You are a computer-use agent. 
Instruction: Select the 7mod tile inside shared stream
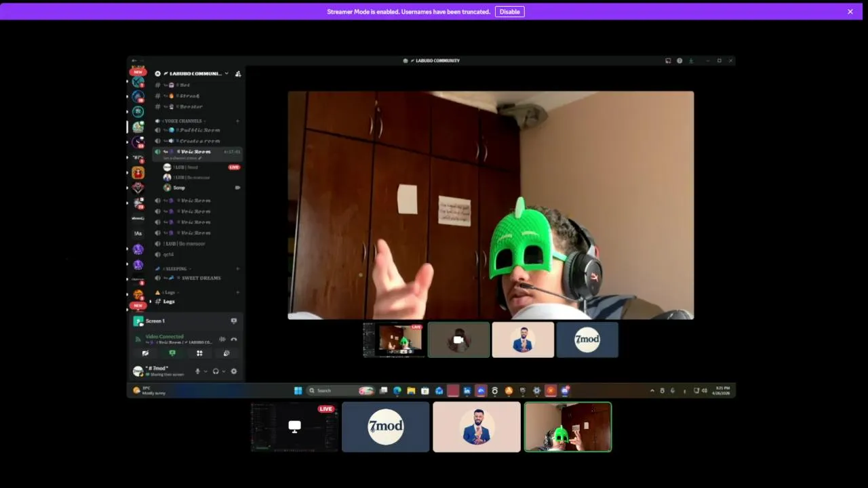[x=587, y=340]
